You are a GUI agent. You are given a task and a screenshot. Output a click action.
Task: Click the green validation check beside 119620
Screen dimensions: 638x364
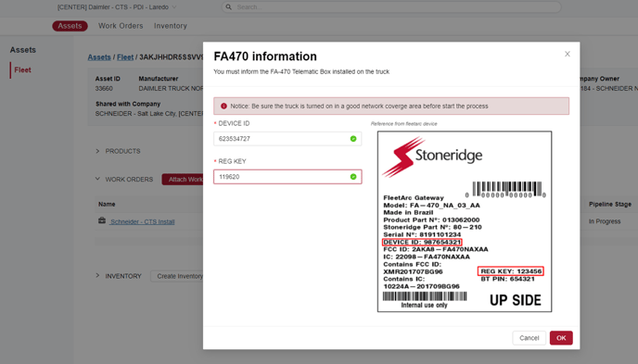pyautogui.click(x=353, y=177)
